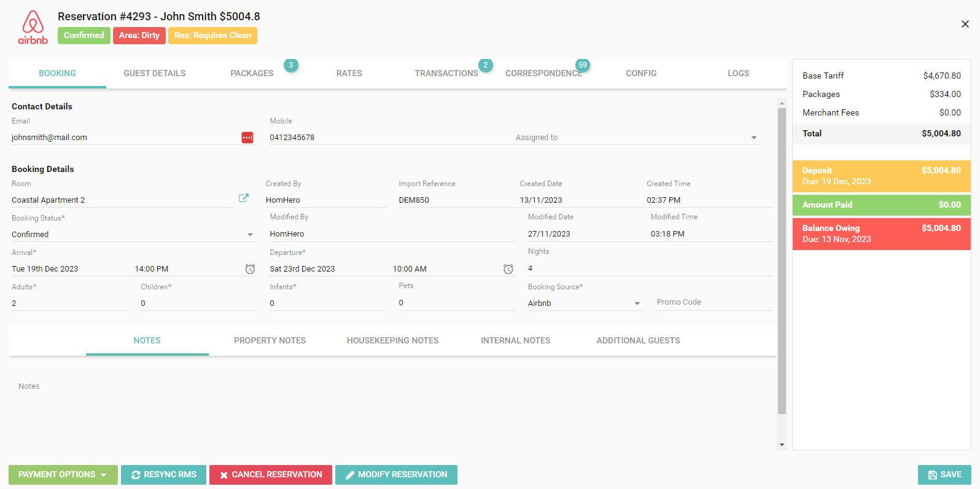Close the reservation dialog with X

click(x=965, y=24)
